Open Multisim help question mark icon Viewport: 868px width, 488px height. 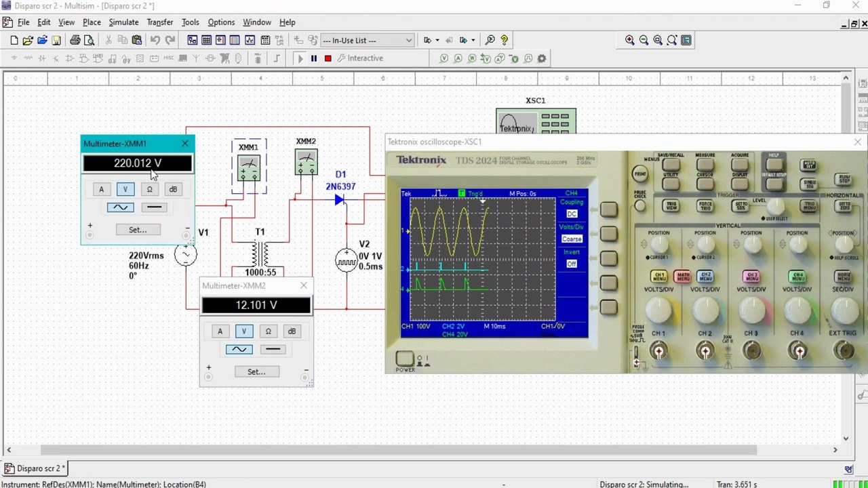click(x=504, y=40)
